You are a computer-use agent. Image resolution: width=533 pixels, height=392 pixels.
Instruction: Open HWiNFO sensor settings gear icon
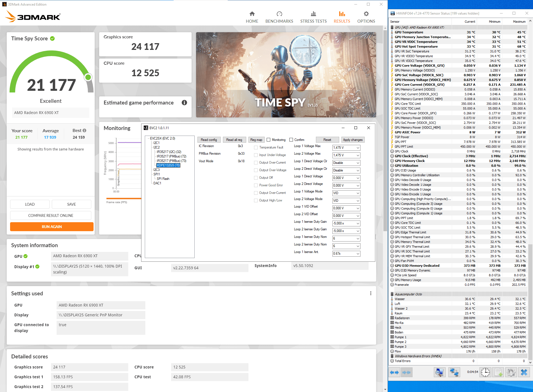coord(511,372)
